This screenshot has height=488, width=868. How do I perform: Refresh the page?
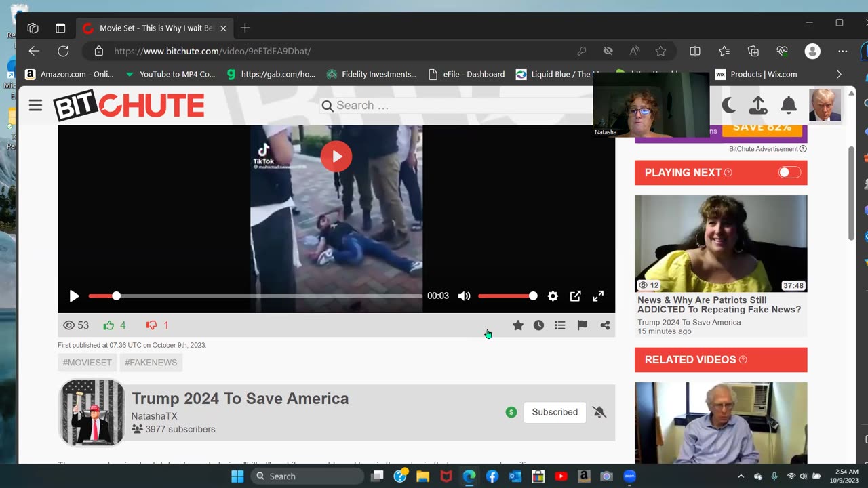click(x=63, y=51)
